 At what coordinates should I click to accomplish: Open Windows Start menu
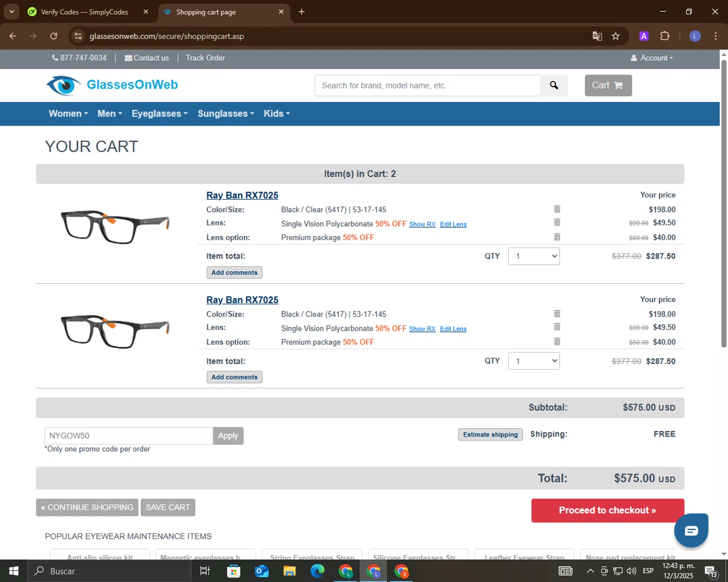click(14, 571)
